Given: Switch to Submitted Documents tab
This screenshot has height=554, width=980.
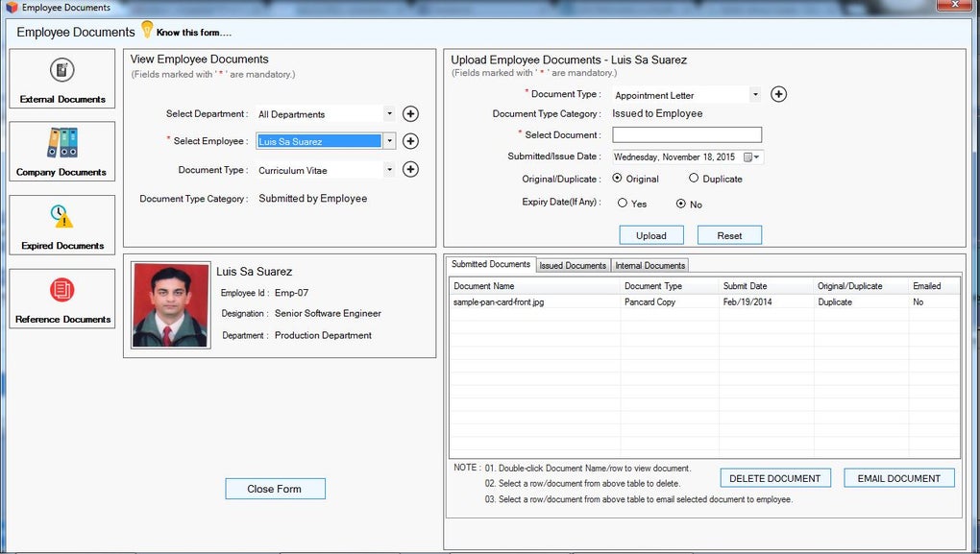Looking at the screenshot, I should (x=491, y=264).
